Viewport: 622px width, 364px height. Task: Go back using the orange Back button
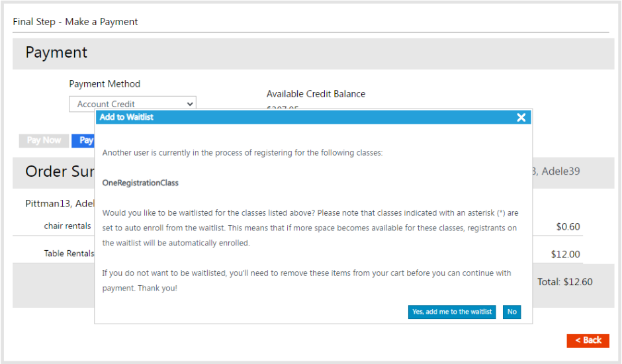coord(588,340)
